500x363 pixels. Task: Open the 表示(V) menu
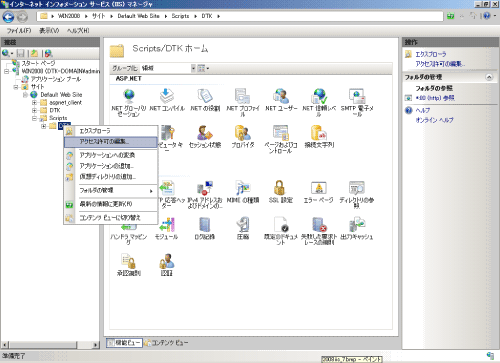pos(49,31)
